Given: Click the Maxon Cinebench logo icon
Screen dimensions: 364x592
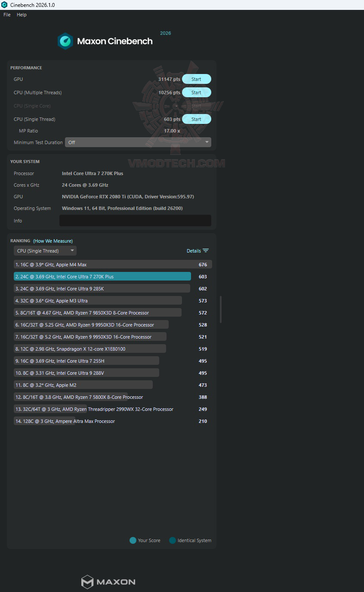Looking at the screenshot, I should tap(65, 41).
